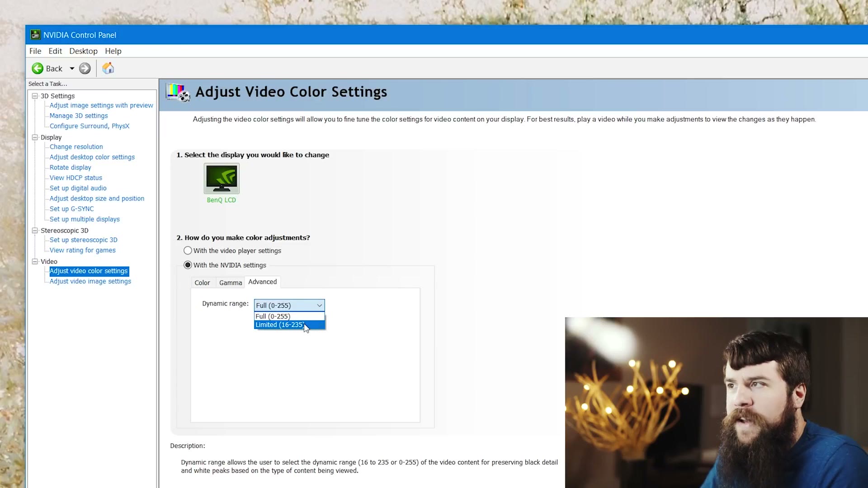Switch to the Gamma tab
The width and height of the screenshot is (868, 488).
(231, 282)
